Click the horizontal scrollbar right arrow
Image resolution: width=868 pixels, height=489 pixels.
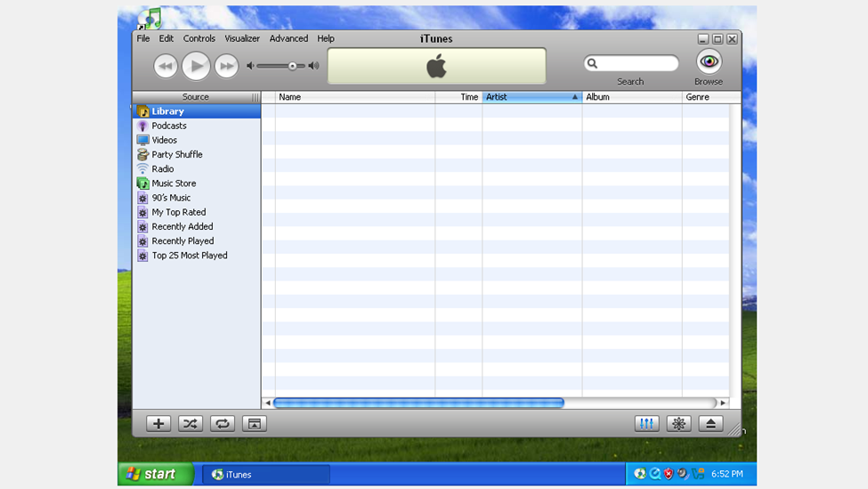[723, 403]
